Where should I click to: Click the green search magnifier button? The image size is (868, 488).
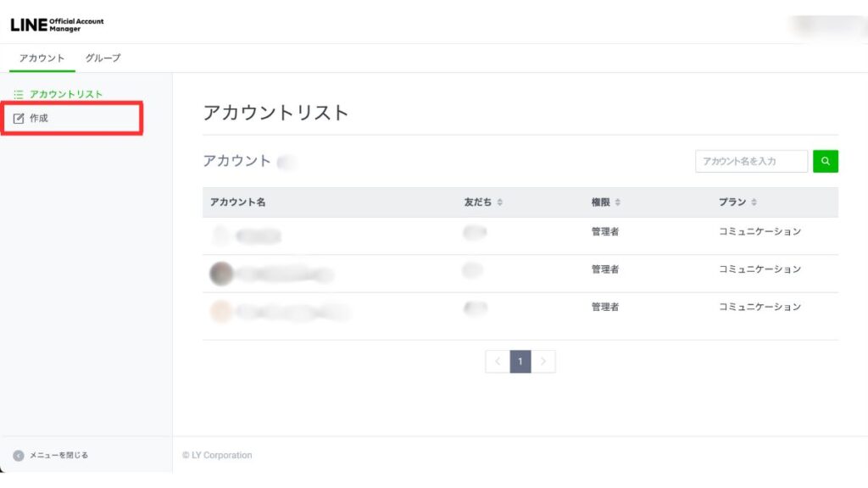pos(826,161)
